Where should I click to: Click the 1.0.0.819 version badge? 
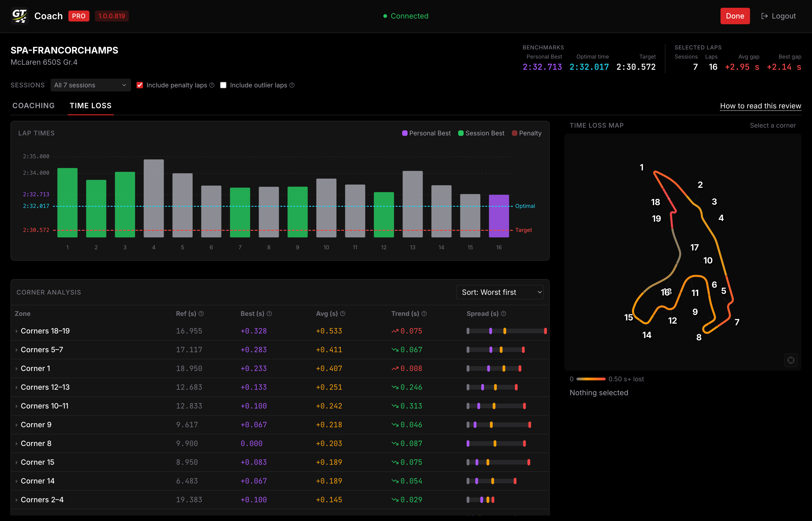tap(112, 16)
